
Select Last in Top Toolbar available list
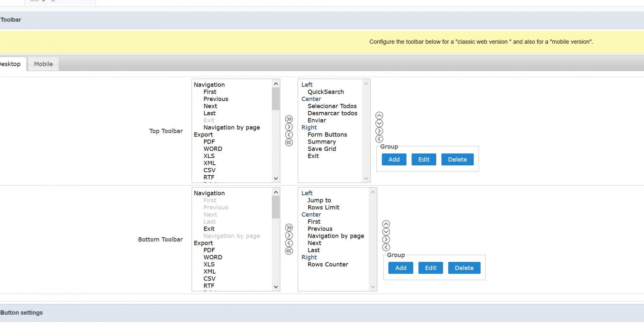click(x=209, y=113)
